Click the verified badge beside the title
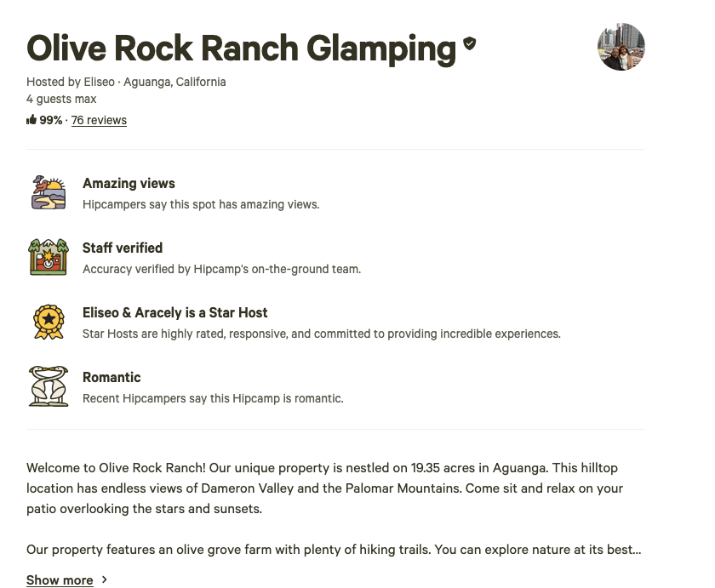The height and width of the screenshot is (588, 715). click(x=470, y=43)
